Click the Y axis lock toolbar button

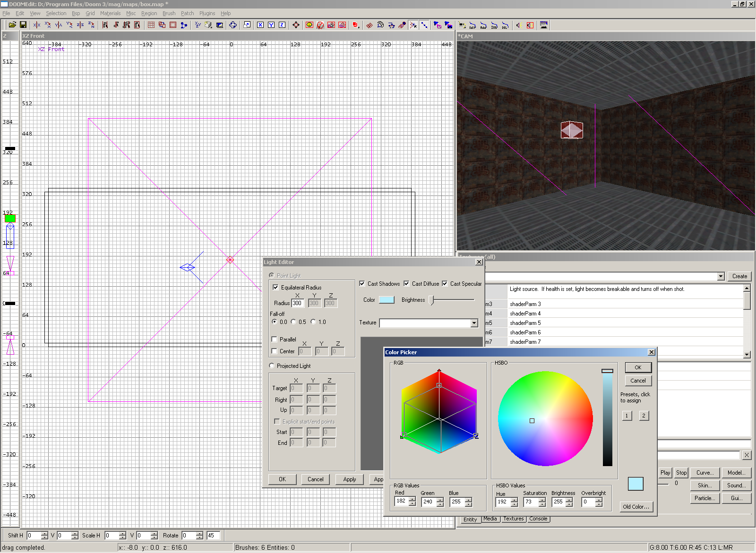(x=271, y=25)
